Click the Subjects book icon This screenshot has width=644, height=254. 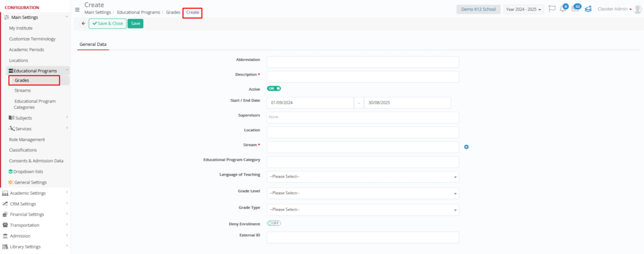point(12,118)
